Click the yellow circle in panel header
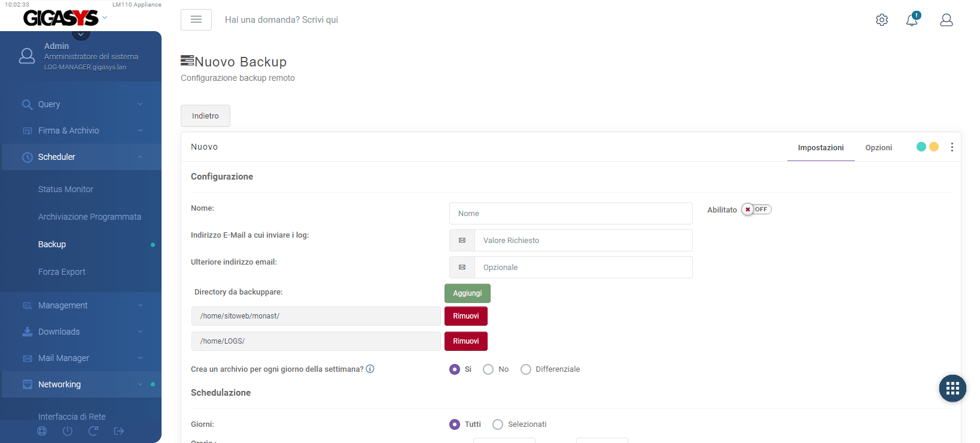The image size is (980, 443). (934, 147)
